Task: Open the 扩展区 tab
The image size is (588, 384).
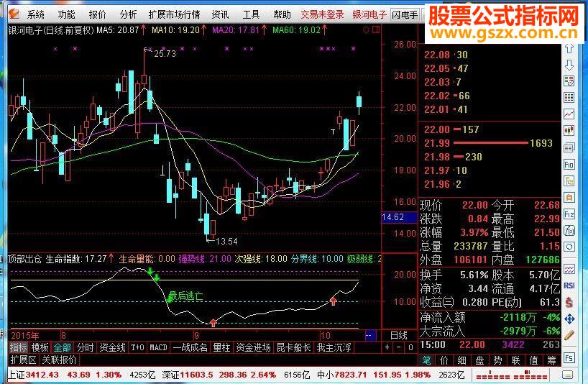Action: [23, 360]
